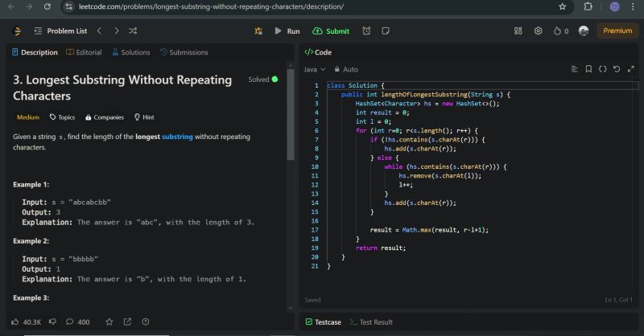
Task: Bookmark the page with browser star
Action: tap(562, 6)
